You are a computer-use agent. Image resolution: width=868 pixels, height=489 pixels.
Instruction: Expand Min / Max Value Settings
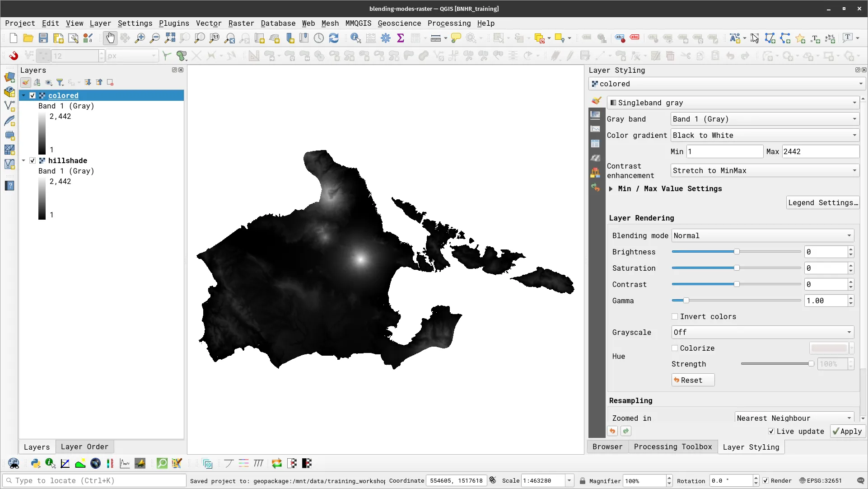click(x=611, y=189)
